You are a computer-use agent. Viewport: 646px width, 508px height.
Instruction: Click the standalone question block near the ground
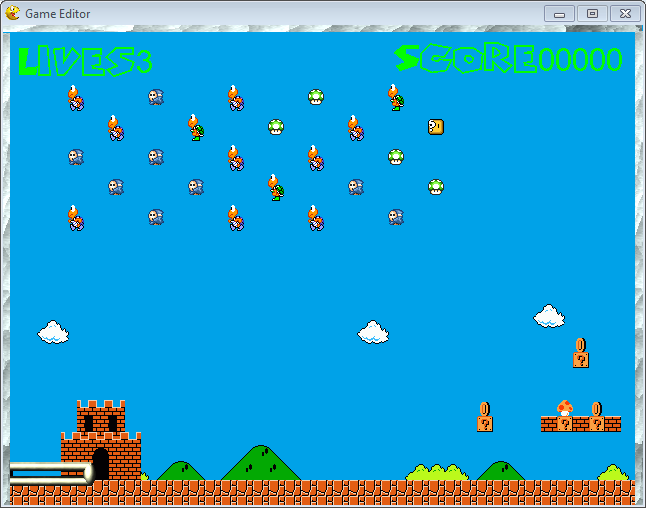(x=485, y=424)
